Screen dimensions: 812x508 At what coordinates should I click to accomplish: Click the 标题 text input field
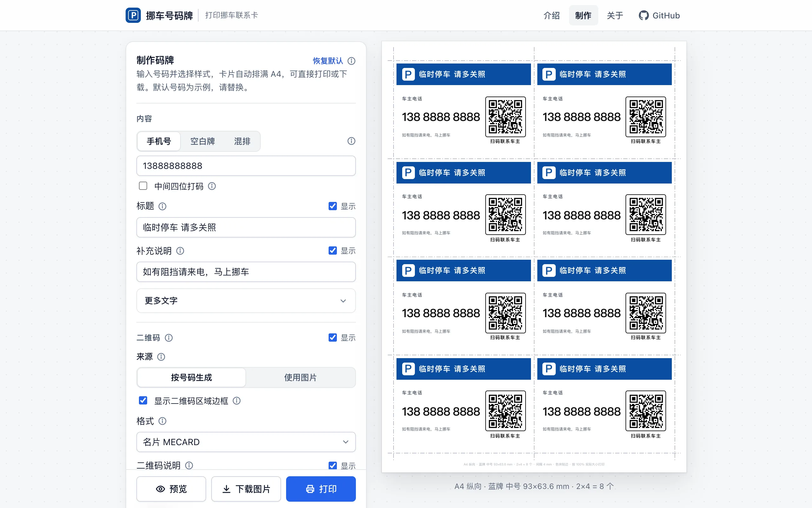[x=246, y=227]
